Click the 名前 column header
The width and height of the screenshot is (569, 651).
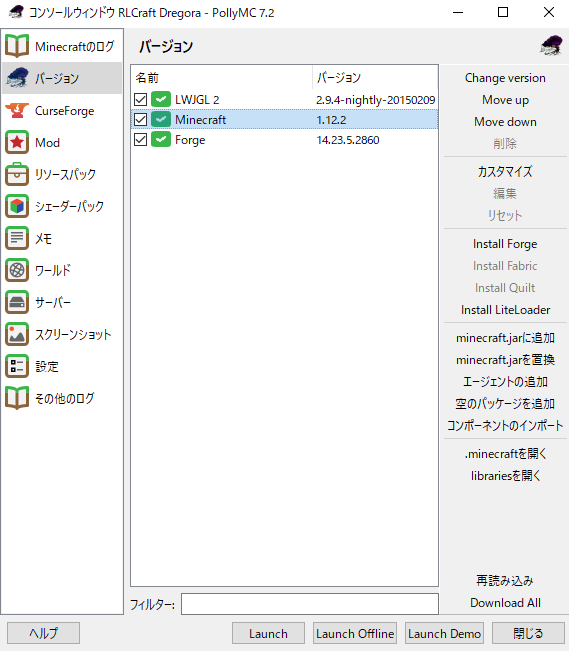click(x=222, y=78)
